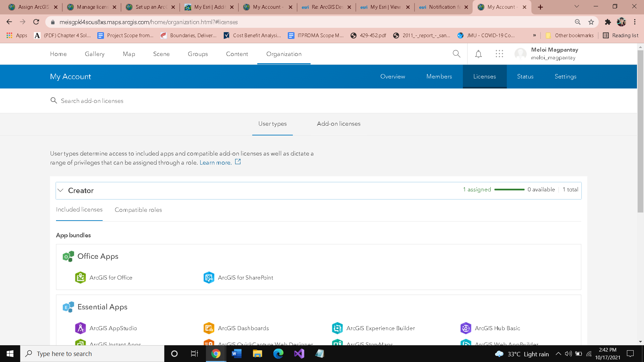Open the Members section
Image resolution: width=644 pixels, height=362 pixels.
(439, 76)
